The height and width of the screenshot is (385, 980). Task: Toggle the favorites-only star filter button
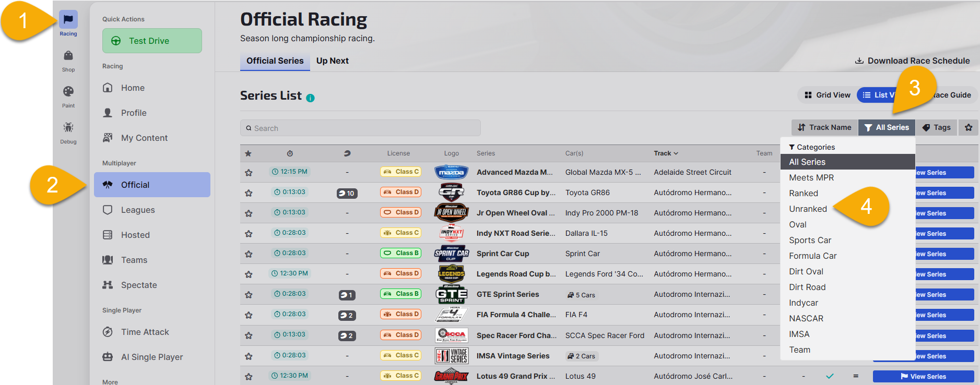coord(969,127)
